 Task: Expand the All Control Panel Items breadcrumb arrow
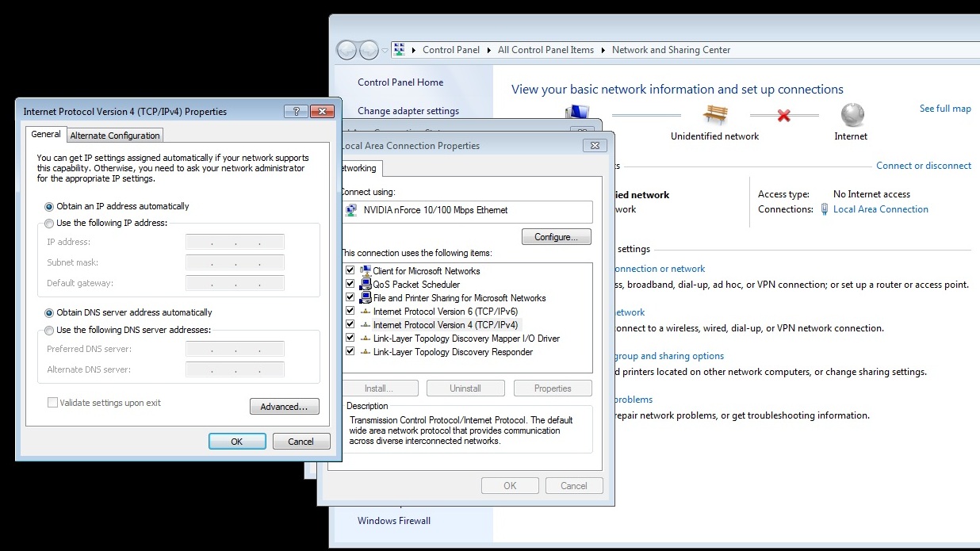pyautogui.click(x=603, y=50)
